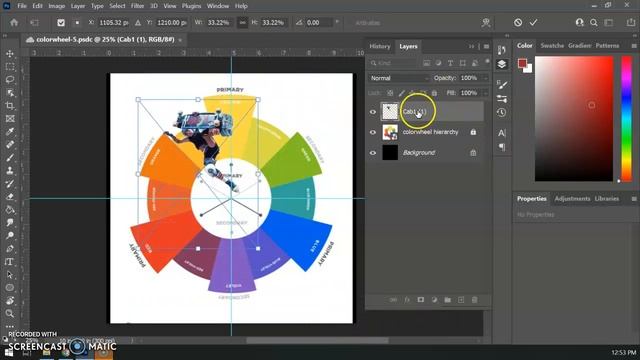Image resolution: width=640 pixels, height=360 pixels.
Task: Switch to the Libraries tab
Action: (607, 199)
